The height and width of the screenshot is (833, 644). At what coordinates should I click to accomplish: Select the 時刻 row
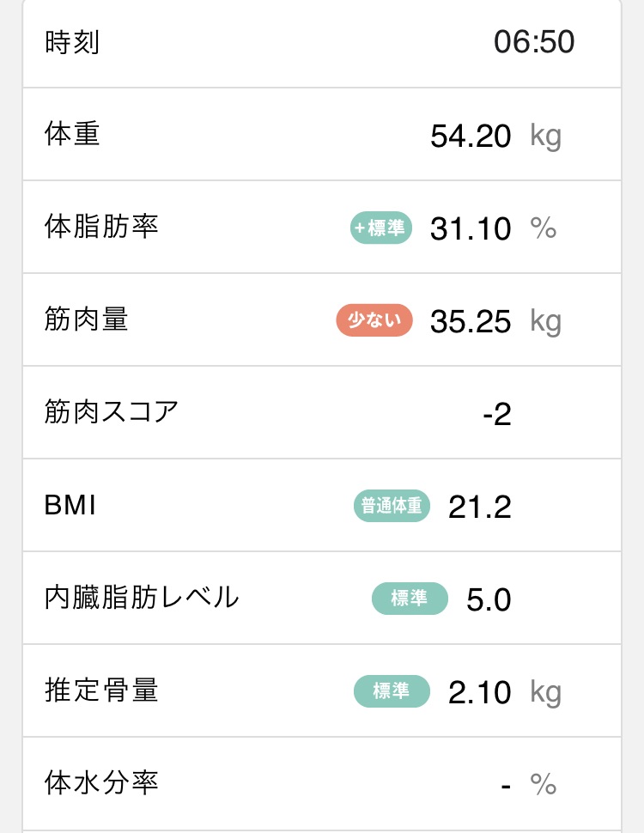click(x=322, y=42)
